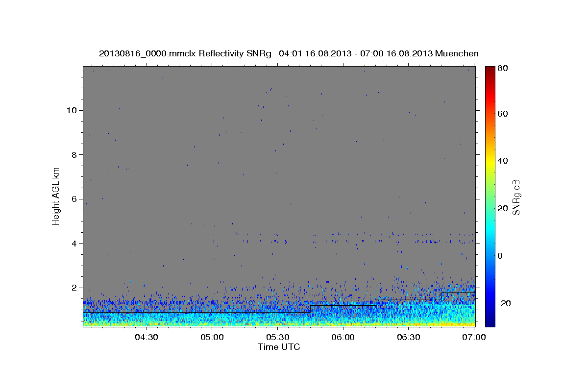
Task: Click the dark red top of colorbar
Action: pyautogui.click(x=490, y=70)
